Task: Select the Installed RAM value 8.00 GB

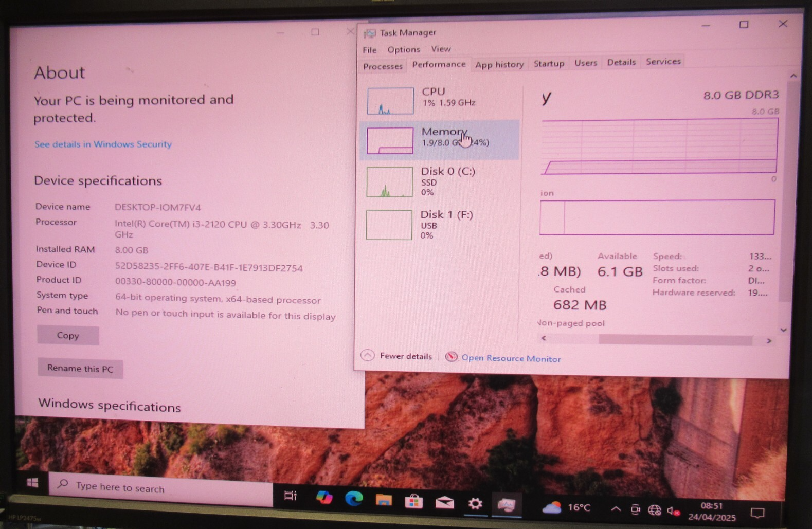Action: (131, 250)
